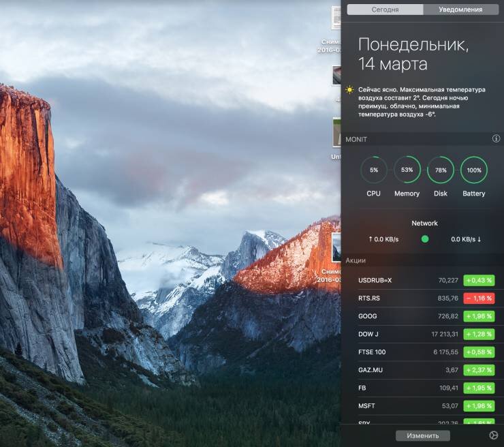The height and width of the screenshot is (447, 504).
Task: Click the 17 213,31 DOW J value
Action: click(445, 335)
